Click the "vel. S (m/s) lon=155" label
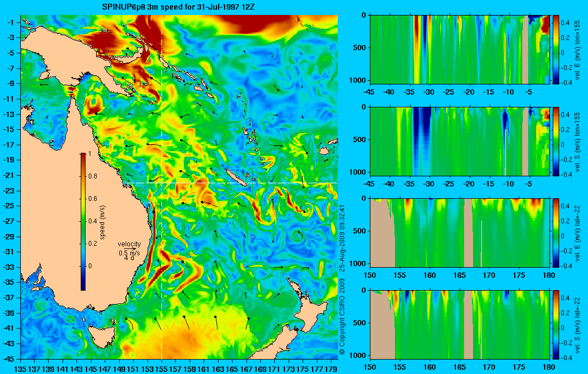 [578, 141]
